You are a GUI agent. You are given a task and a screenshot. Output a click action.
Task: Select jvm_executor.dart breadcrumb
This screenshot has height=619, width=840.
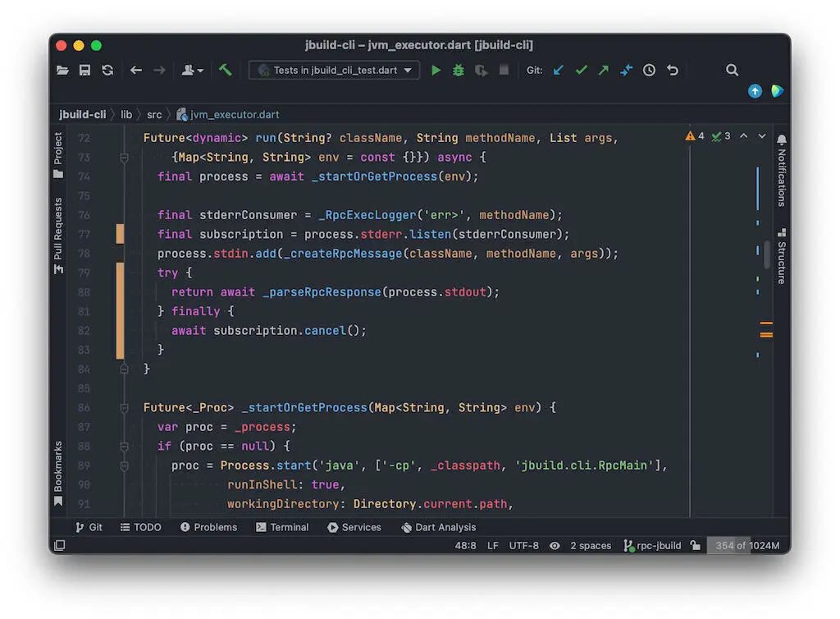pyautogui.click(x=228, y=115)
